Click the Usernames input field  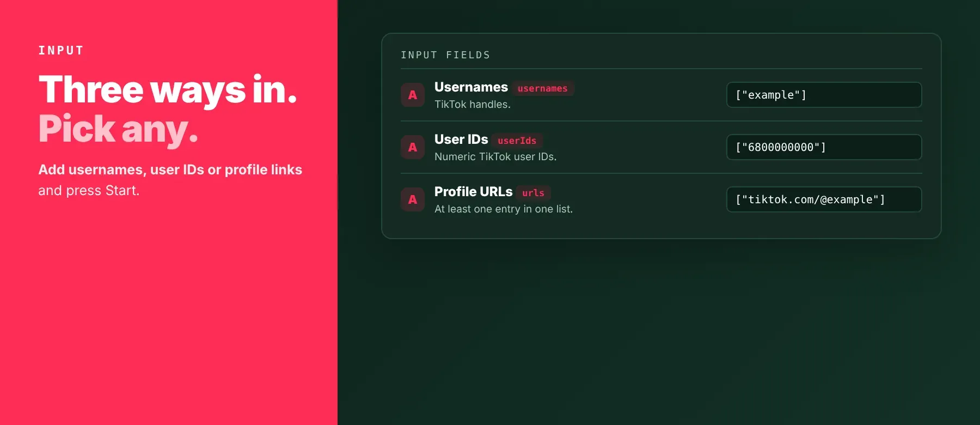point(824,95)
